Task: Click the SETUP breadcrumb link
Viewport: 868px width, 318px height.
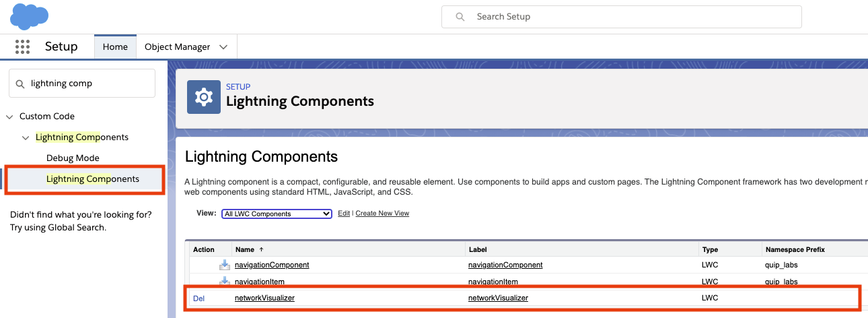Action: pyautogui.click(x=238, y=87)
